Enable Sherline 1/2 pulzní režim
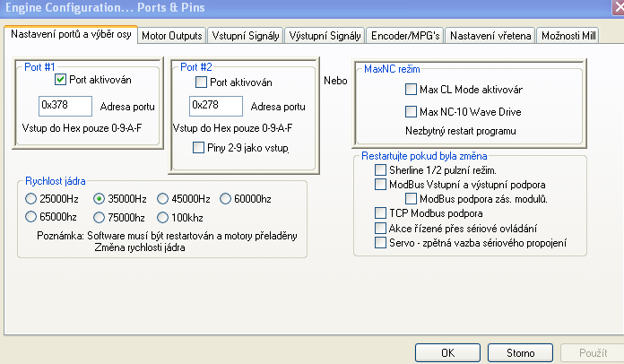Image resolution: width=624 pixels, height=364 pixels. click(x=379, y=170)
